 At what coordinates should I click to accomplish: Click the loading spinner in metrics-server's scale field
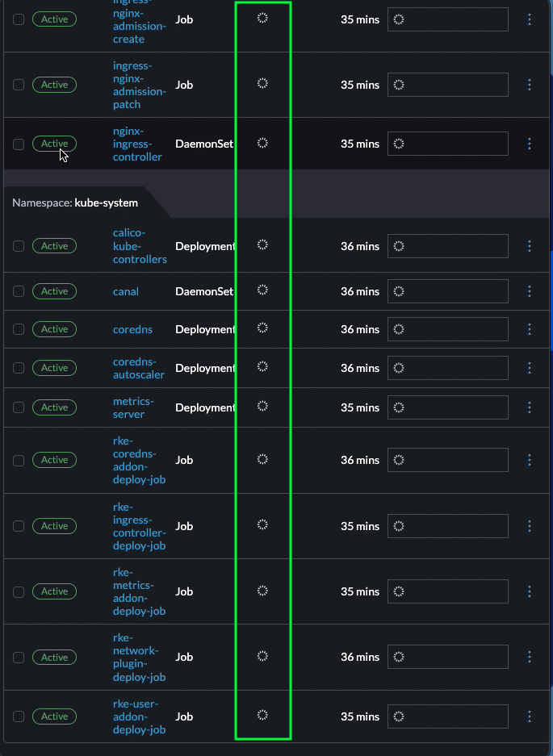[x=397, y=407]
